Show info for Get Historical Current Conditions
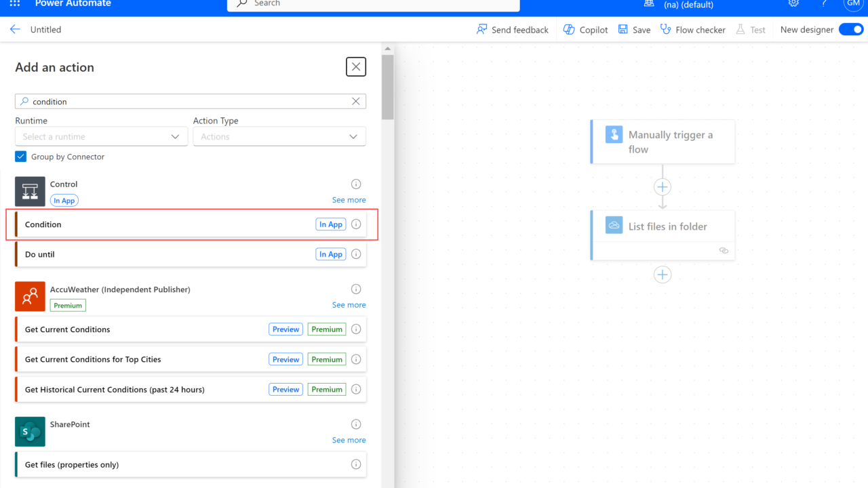Viewport: 868px width, 488px height. tap(356, 389)
